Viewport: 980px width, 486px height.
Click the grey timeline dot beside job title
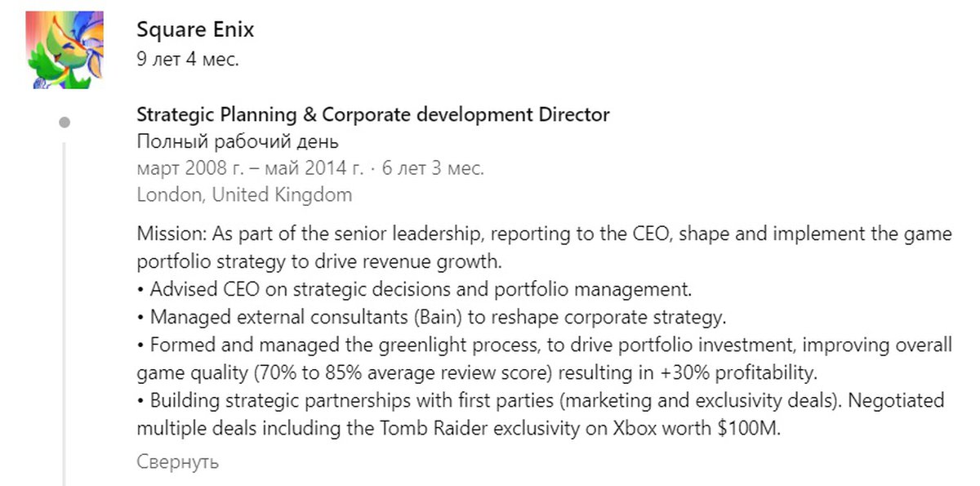coord(65,123)
